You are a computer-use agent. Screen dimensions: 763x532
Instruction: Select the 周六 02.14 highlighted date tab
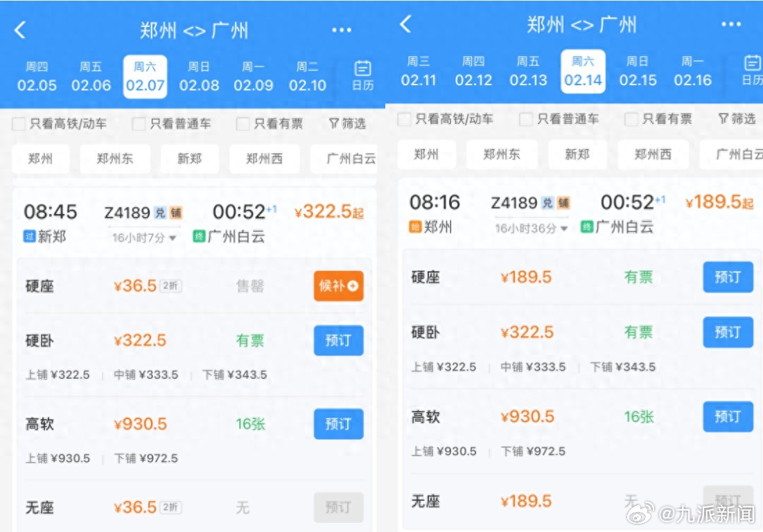tap(583, 71)
